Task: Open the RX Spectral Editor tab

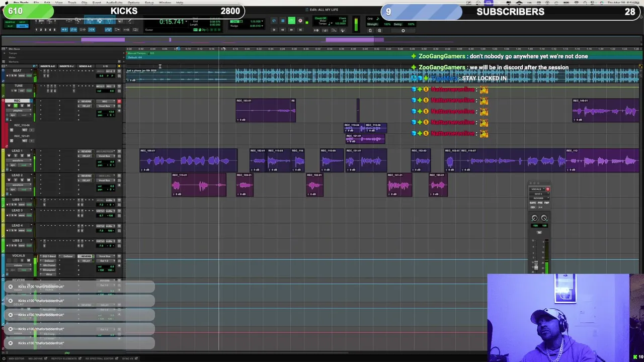Action: coord(102,358)
